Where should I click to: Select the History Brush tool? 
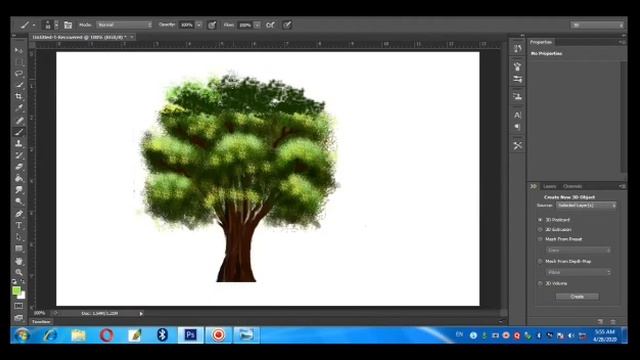point(19,155)
